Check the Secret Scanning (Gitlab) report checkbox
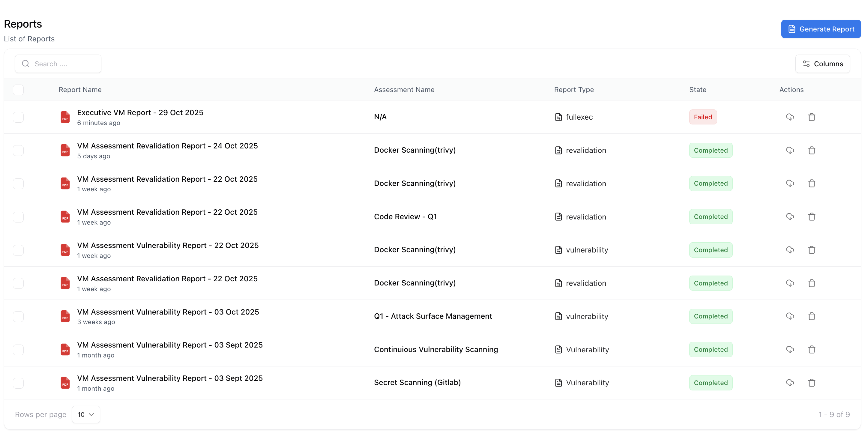Image resolution: width=868 pixels, height=439 pixels. point(19,383)
